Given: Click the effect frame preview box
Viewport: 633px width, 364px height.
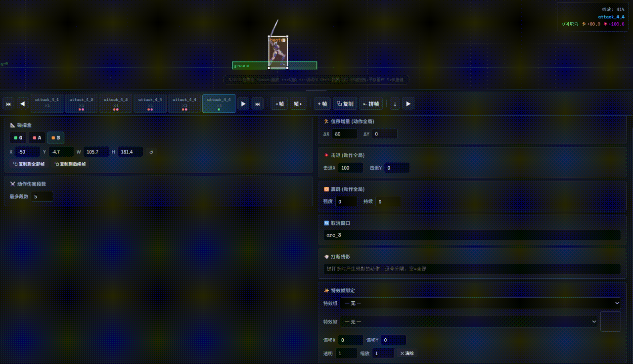Looking at the screenshot, I should click(x=611, y=321).
